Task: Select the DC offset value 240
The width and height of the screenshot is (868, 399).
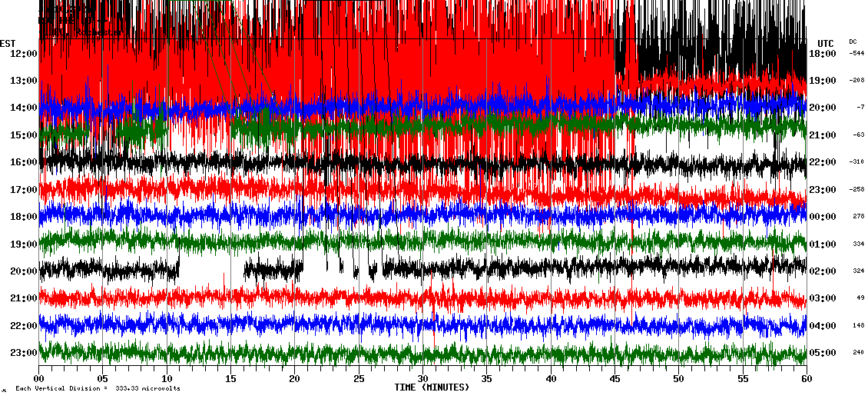Action: [x=858, y=353]
